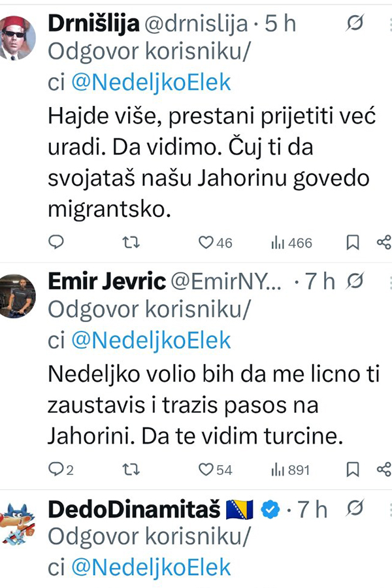Repost Emir Jevric's tweet
392x588 pixels.
(x=131, y=469)
